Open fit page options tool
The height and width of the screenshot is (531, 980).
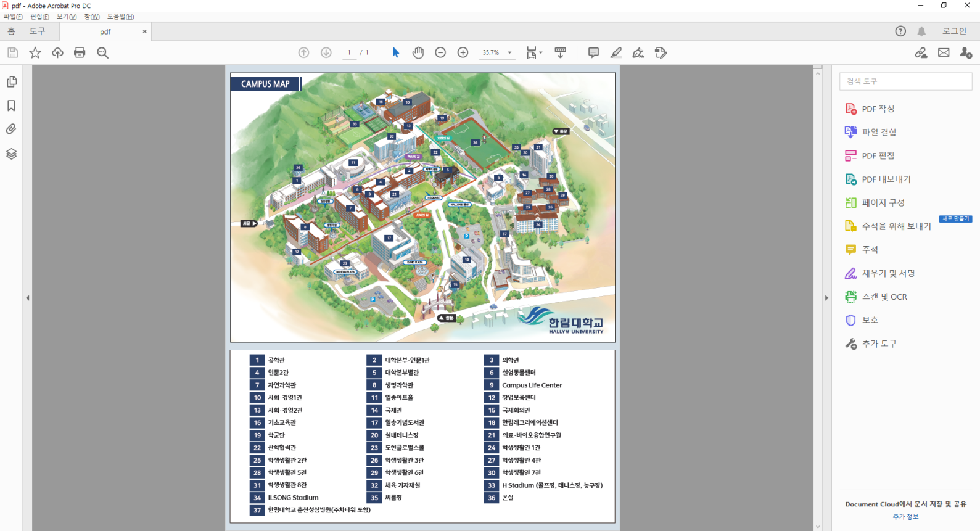click(534, 53)
